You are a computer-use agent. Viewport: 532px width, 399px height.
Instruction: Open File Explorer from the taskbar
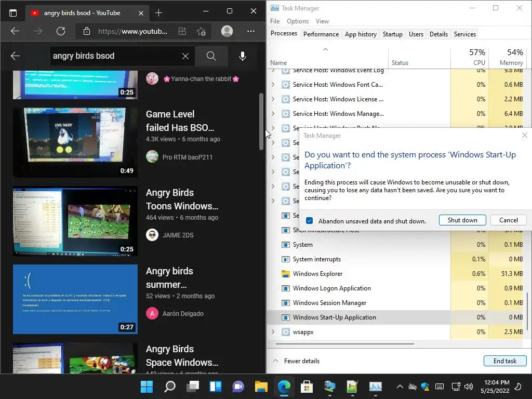(x=261, y=386)
